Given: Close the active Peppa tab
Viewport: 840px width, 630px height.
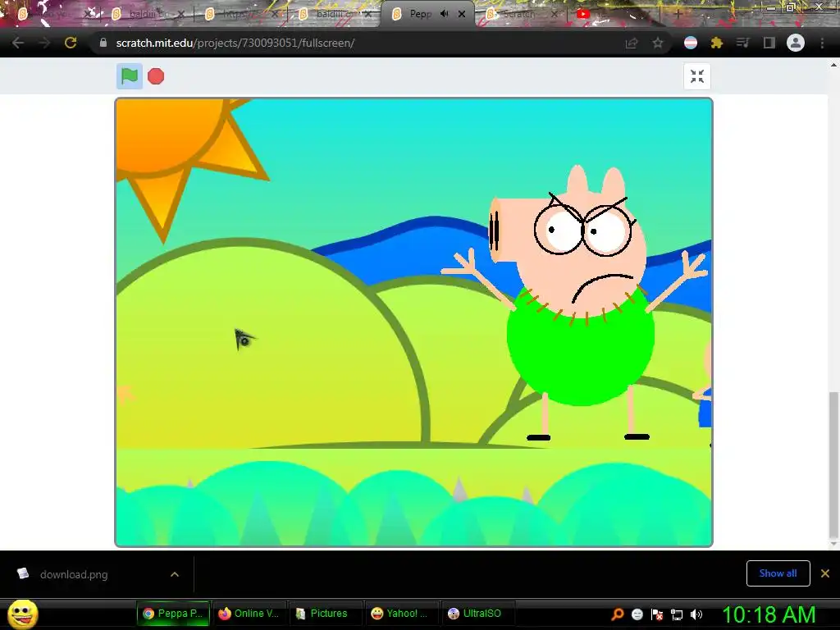Looking at the screenshot, I should (x=462, y=14).
